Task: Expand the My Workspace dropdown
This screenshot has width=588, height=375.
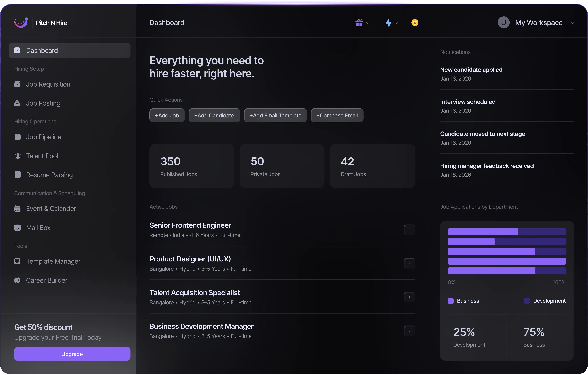Action: [x=572, y=23]
